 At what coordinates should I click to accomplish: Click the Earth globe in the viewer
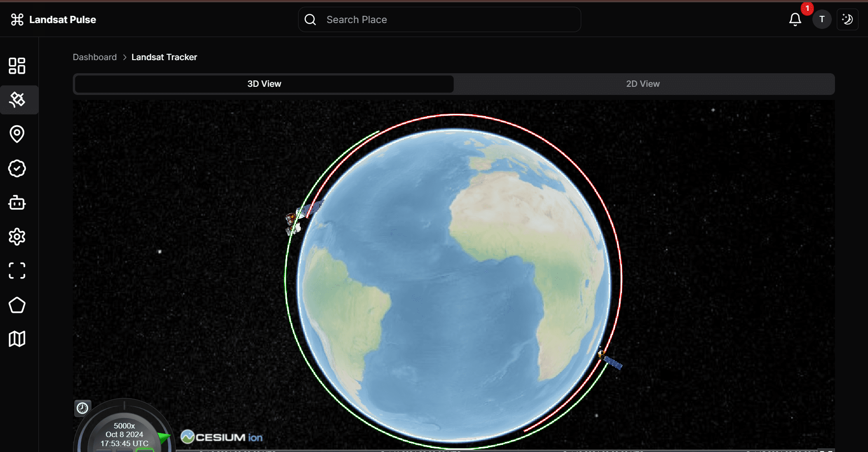(x=454, y=285)
